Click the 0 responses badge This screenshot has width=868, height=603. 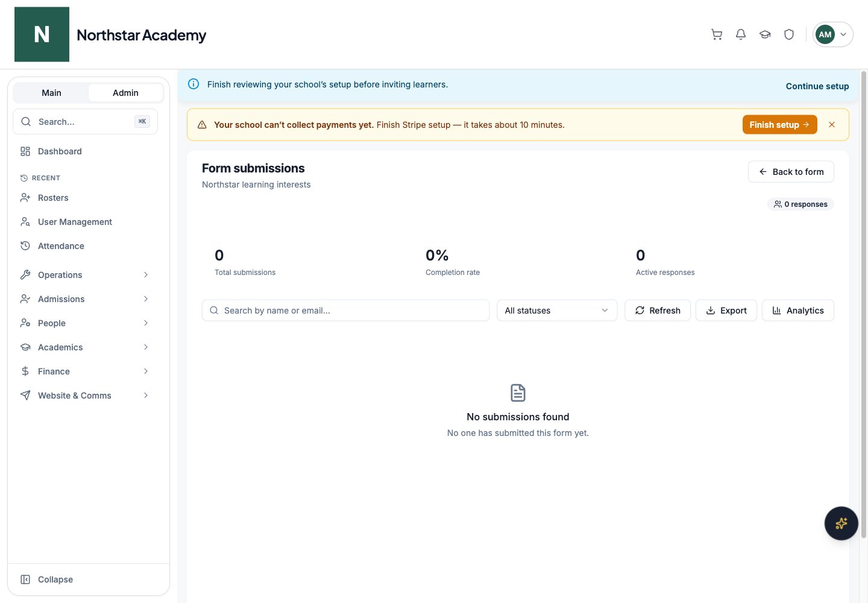(800, 204)
